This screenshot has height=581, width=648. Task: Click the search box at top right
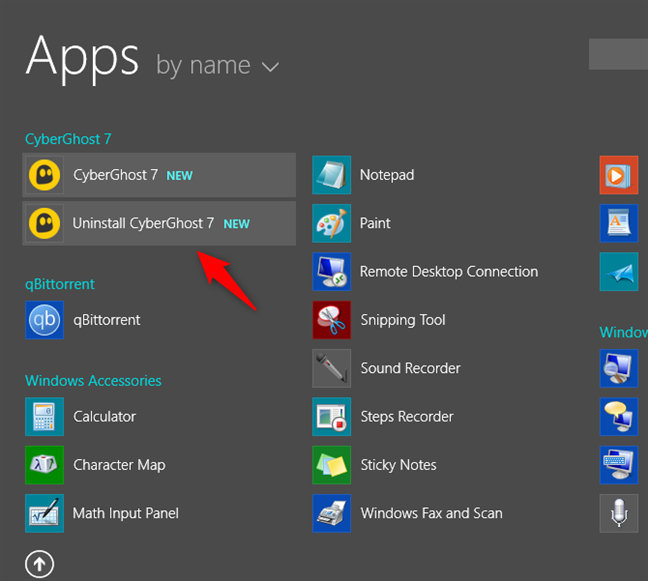click(x=618, y=54)
